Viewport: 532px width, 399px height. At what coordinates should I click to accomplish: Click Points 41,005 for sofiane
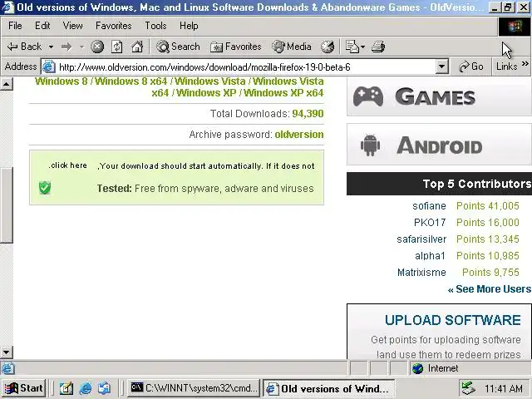pos(488,206)
